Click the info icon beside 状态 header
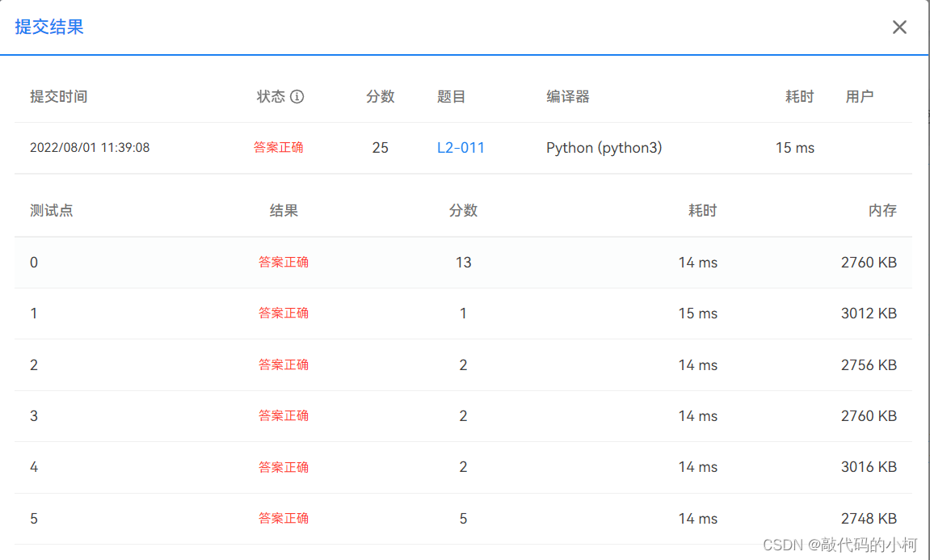 pos(297,96)
